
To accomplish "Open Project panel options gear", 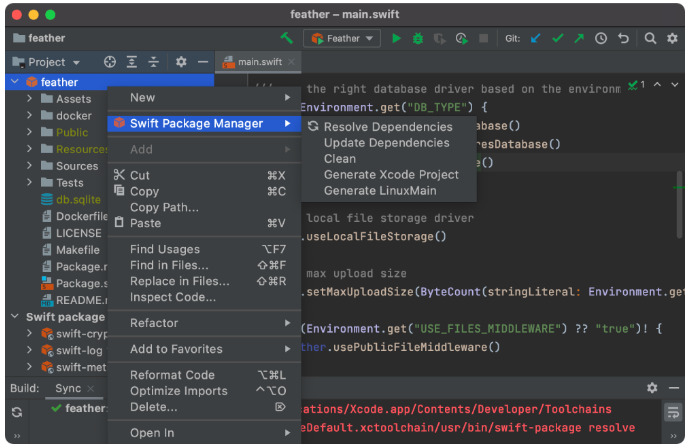I will point(181,62).
